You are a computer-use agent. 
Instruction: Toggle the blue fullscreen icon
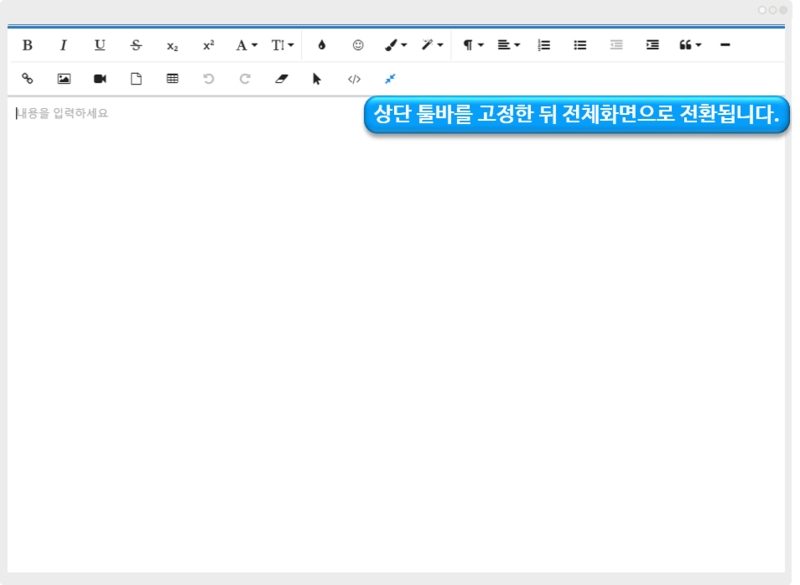390,79
